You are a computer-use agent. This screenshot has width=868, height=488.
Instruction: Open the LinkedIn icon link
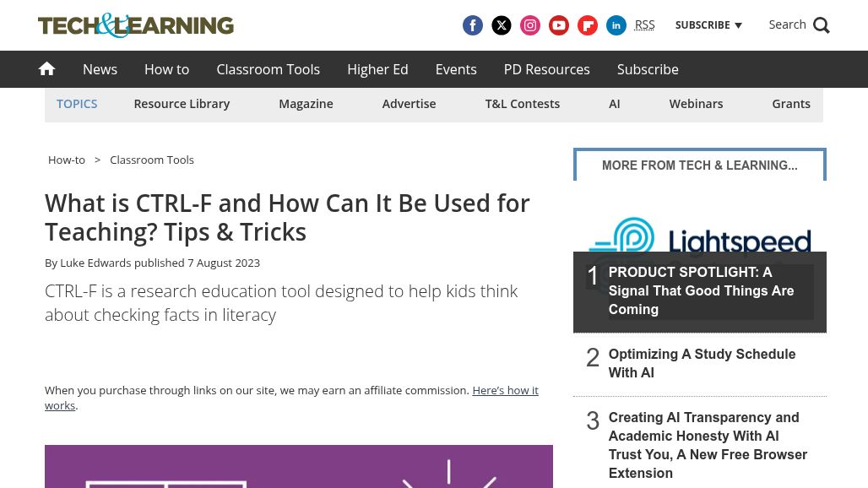(616, 25)
